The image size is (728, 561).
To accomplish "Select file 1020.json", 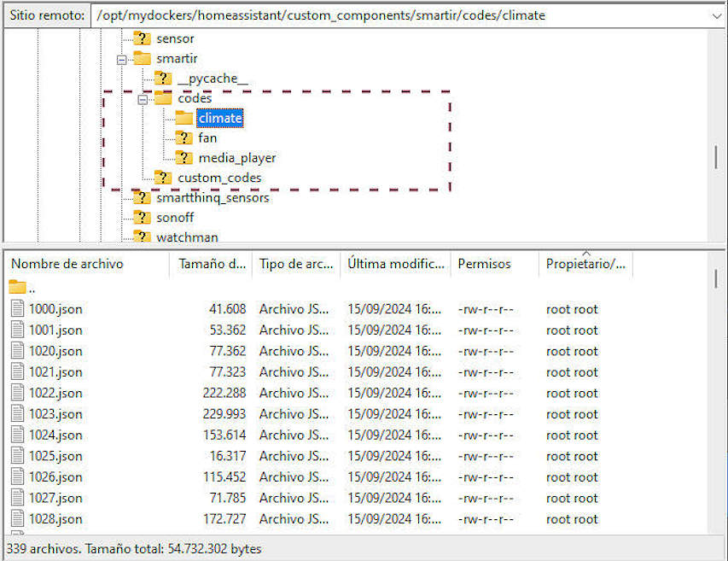I will click(55, 351).
